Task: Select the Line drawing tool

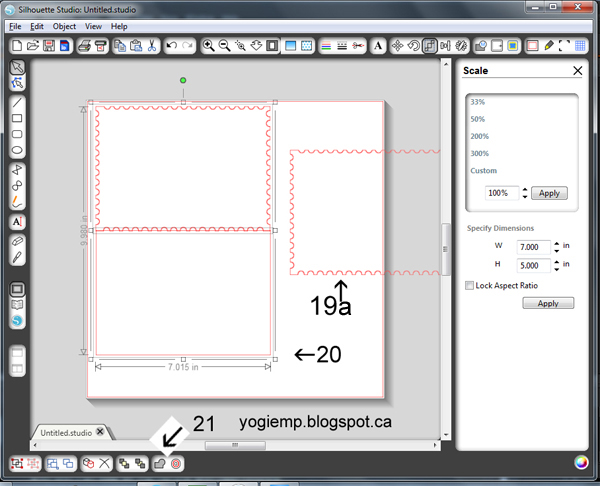Action: pos(17,102)
